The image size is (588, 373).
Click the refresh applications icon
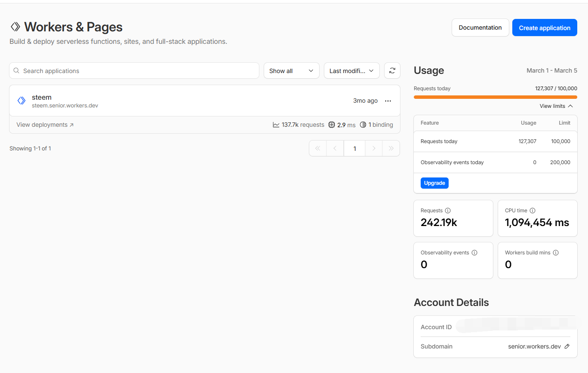click(x=392, y=71)
